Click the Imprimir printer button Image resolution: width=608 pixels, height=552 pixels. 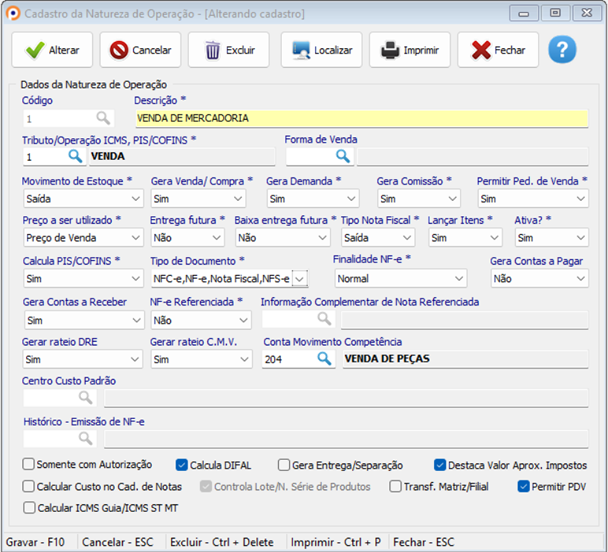(x=409, y=50)
